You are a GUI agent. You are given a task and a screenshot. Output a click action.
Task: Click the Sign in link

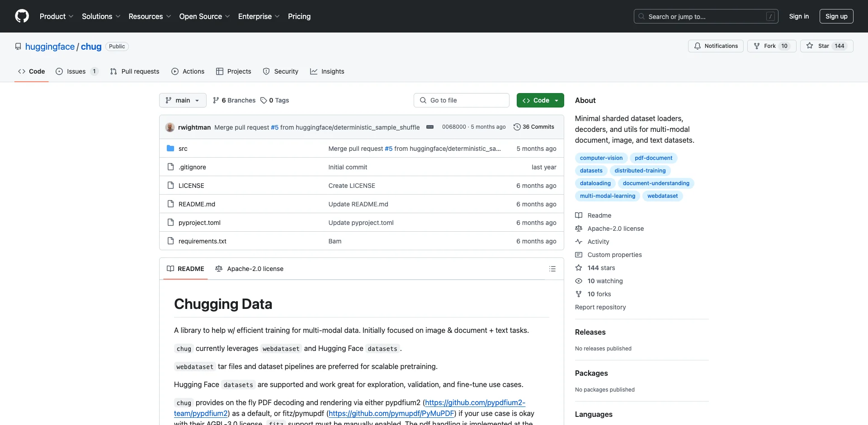799,16
